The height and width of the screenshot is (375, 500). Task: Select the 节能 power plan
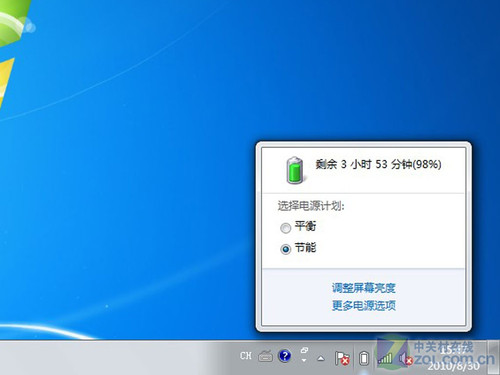286,249
